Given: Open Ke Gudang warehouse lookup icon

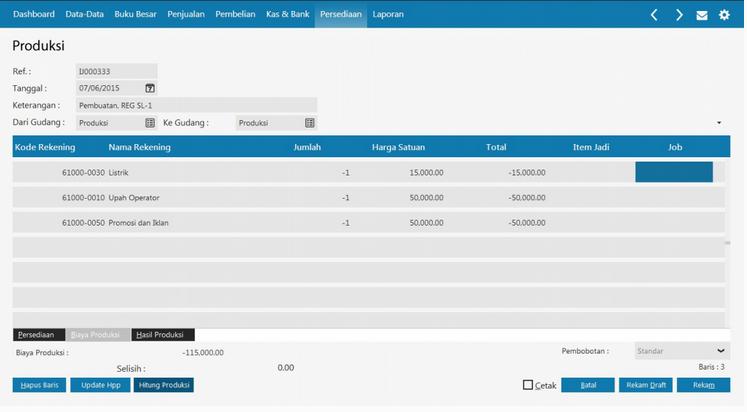Looking at the screenshot, I should click(309, 122).
